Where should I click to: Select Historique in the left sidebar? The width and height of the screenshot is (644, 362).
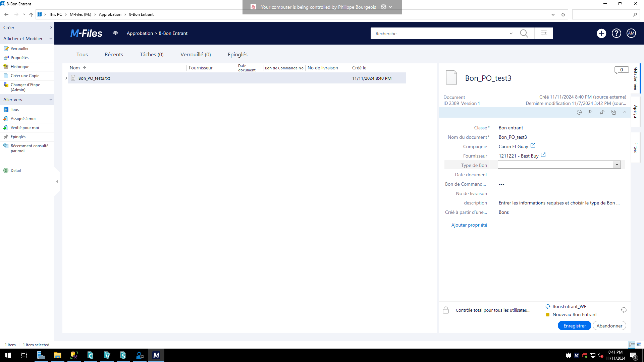pos(20,67)
